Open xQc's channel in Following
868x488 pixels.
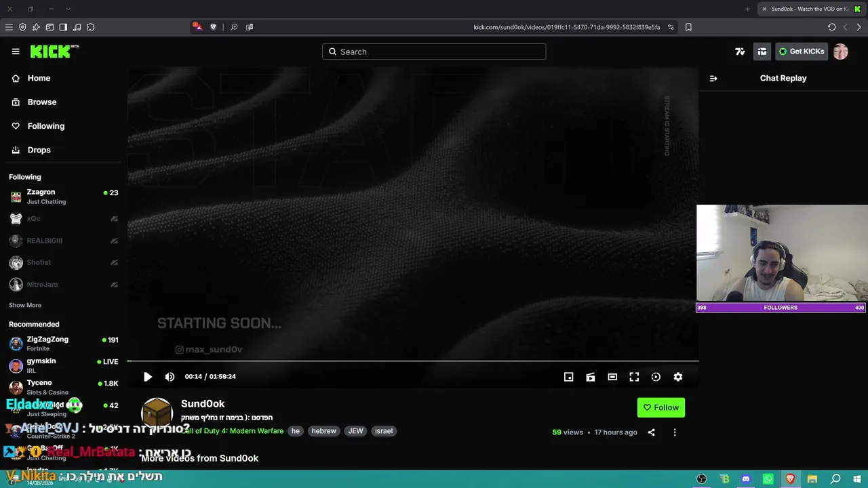point(64,218)
